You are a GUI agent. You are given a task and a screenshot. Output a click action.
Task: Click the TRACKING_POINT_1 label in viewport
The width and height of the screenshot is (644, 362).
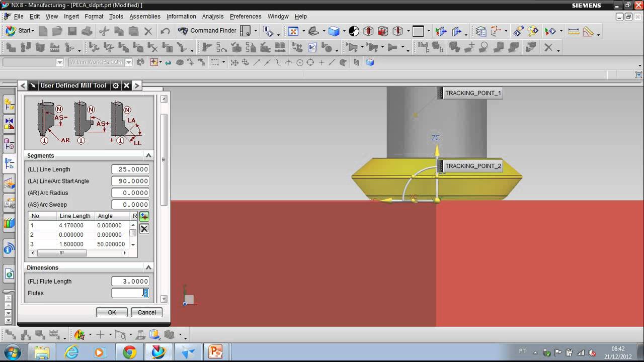[x=473, y=93]
